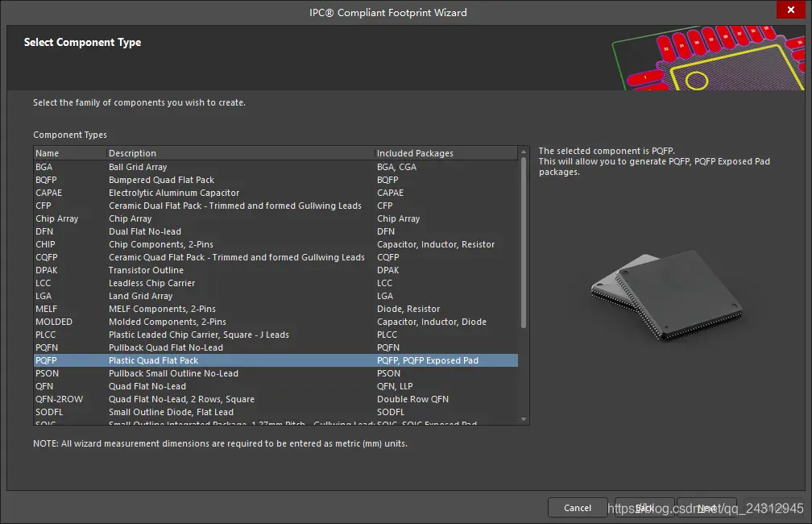Close the IPC Compliant Footprint Wizard

pos(791,10)
